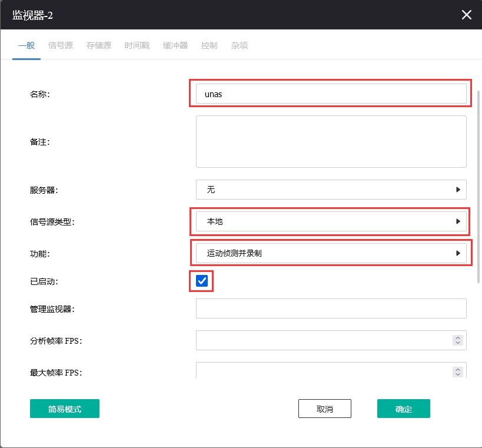Image resolution: width=482 pixels, height=448 pixels.
Task: Expand the 功能 dropdown showing 运动侦测并录制
Action: coord(331,254)
